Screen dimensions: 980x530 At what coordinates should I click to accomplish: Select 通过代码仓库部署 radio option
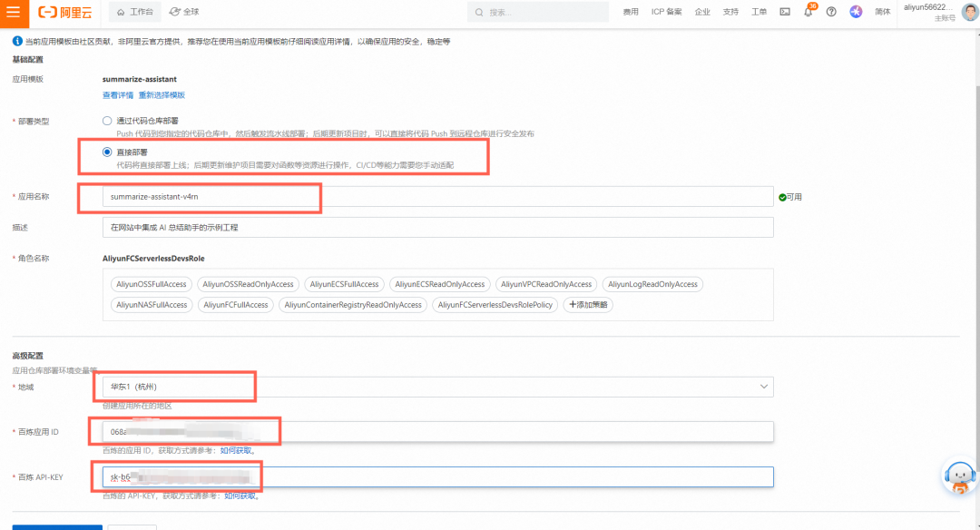pyautogui.click(x=107, y=121)
